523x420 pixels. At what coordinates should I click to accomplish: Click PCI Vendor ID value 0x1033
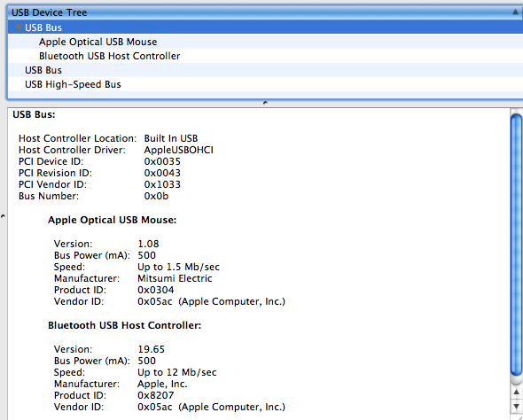[162, 184]
